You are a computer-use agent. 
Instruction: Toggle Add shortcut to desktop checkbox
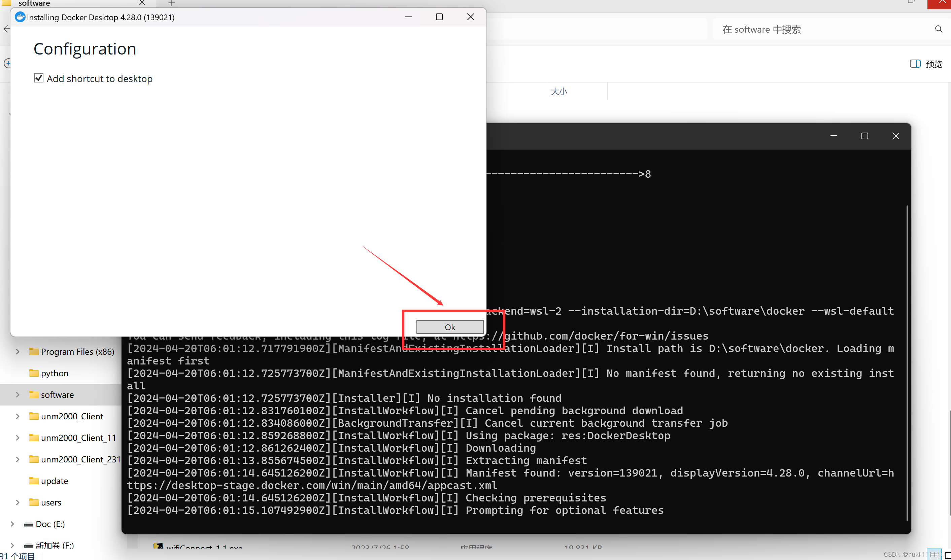pyautogui.click(x=38, y=78)
